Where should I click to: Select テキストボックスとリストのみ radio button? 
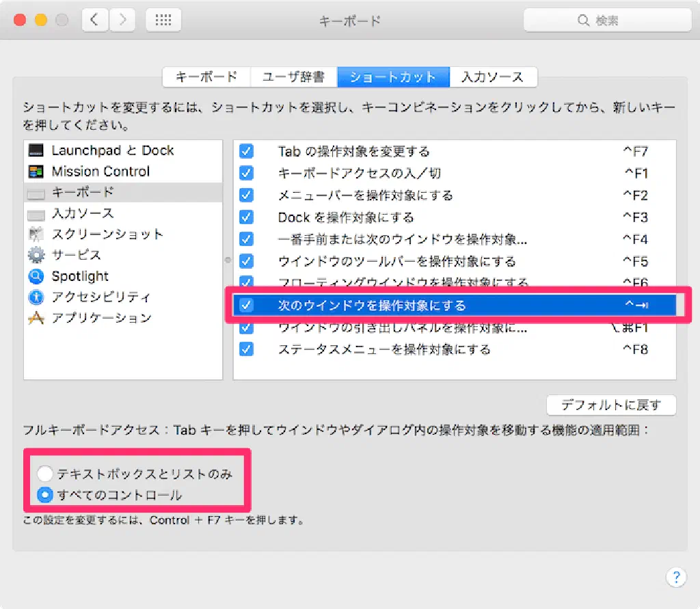pos(45,474)
